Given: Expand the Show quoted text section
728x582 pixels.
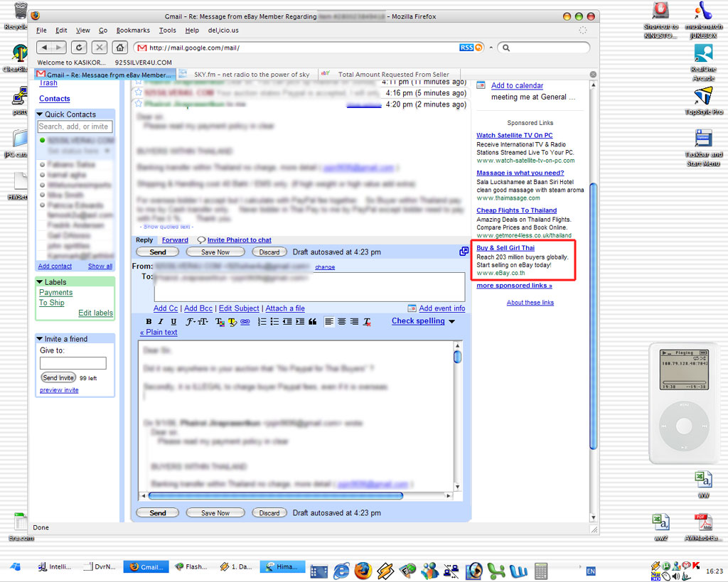Looking at the screenshot, I should click(167, 227).
